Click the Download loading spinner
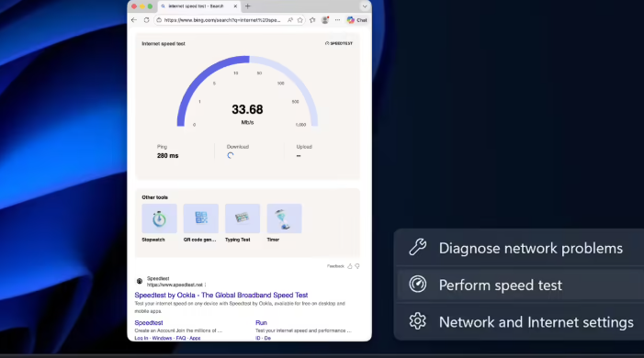This screenshot has width=644, height=358. (x=231, y=156)
